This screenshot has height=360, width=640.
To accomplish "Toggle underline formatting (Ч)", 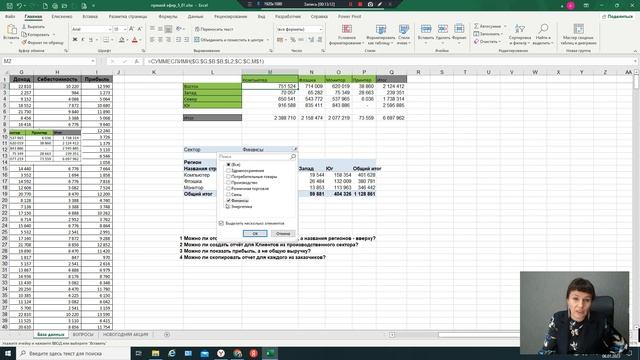I will tap(91, 40).
